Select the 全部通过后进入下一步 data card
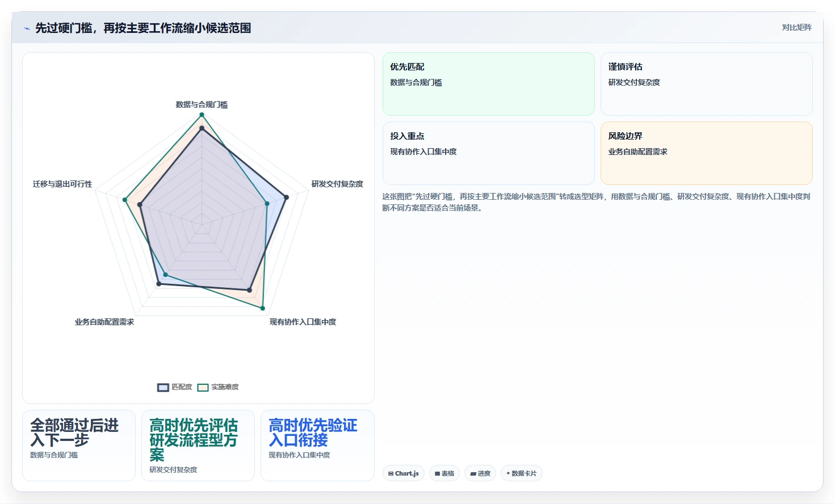The image size is (835, 504). click(x=79, y=446)
